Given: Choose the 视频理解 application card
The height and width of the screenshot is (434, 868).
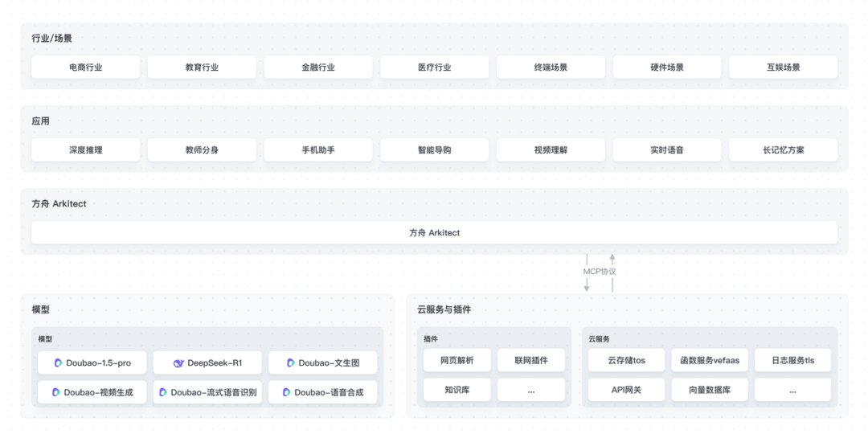Looking at the screenshot, I should (x=551, y=149).
